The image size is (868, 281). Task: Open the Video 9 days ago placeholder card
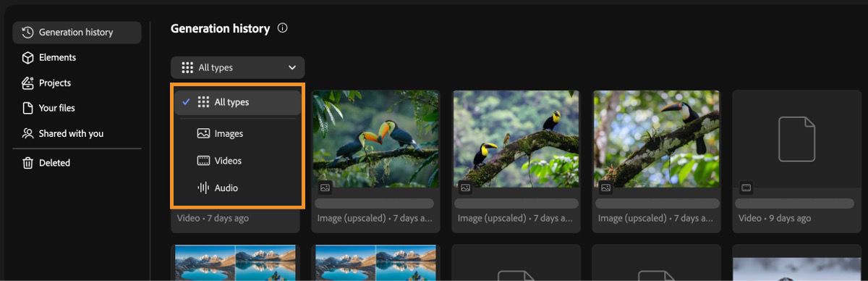796,161
